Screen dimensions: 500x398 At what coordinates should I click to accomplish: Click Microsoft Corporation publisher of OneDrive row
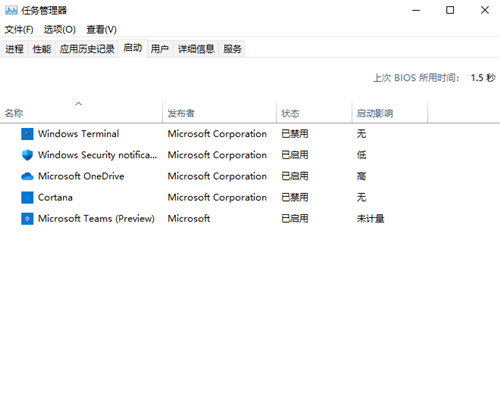pos(217,176)
